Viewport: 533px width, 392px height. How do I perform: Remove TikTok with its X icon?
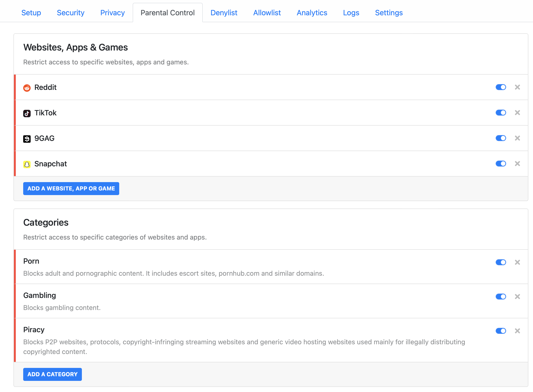tap(517, 112)
